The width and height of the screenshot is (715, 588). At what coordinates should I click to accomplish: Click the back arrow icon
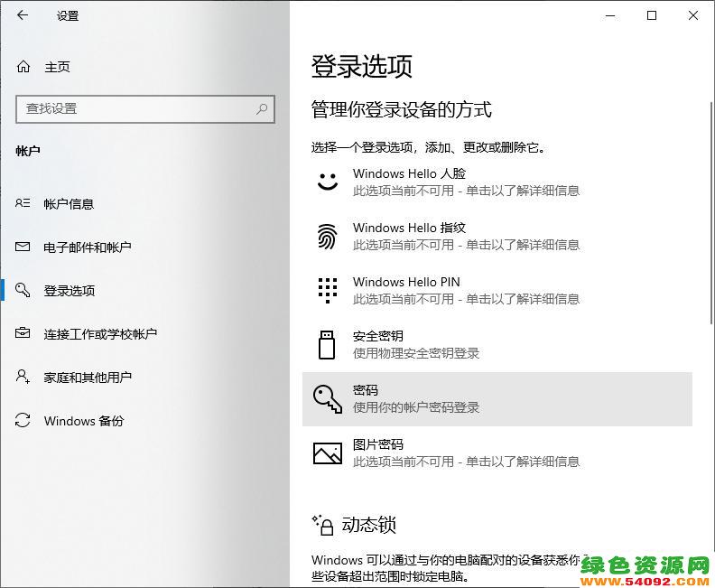(23, 15)
